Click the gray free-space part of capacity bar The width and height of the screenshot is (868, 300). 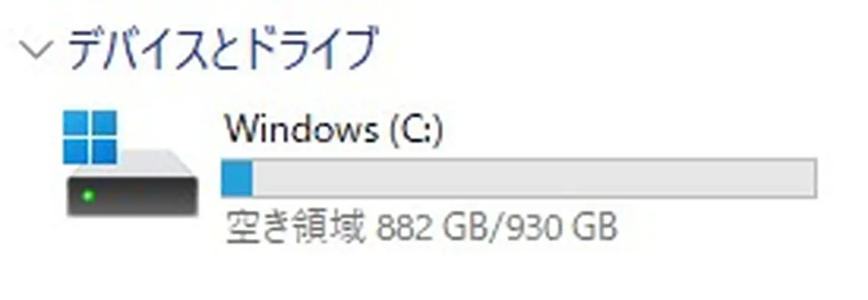click(533, 179)
